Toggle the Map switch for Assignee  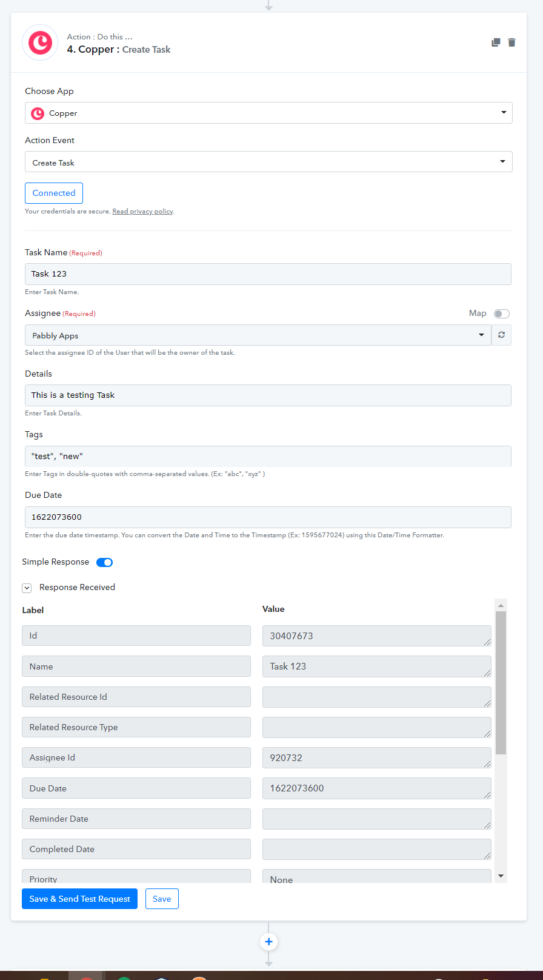[x=501, y=314]
